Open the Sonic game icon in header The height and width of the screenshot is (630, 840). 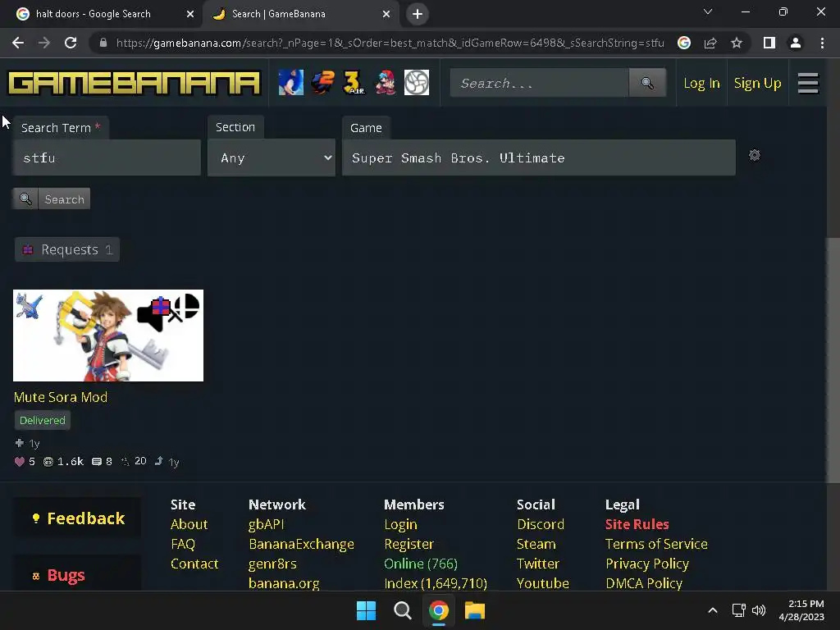[x=291, y=83]
